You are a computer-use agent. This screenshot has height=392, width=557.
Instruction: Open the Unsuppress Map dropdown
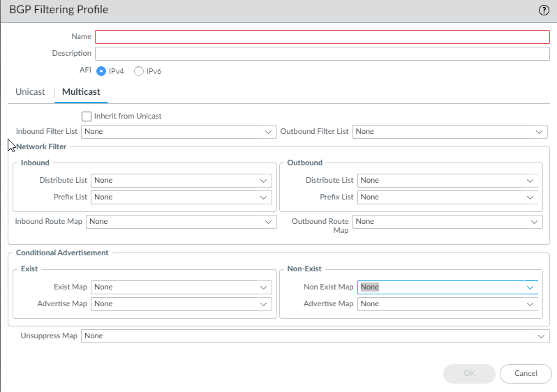tap(315, 336)
